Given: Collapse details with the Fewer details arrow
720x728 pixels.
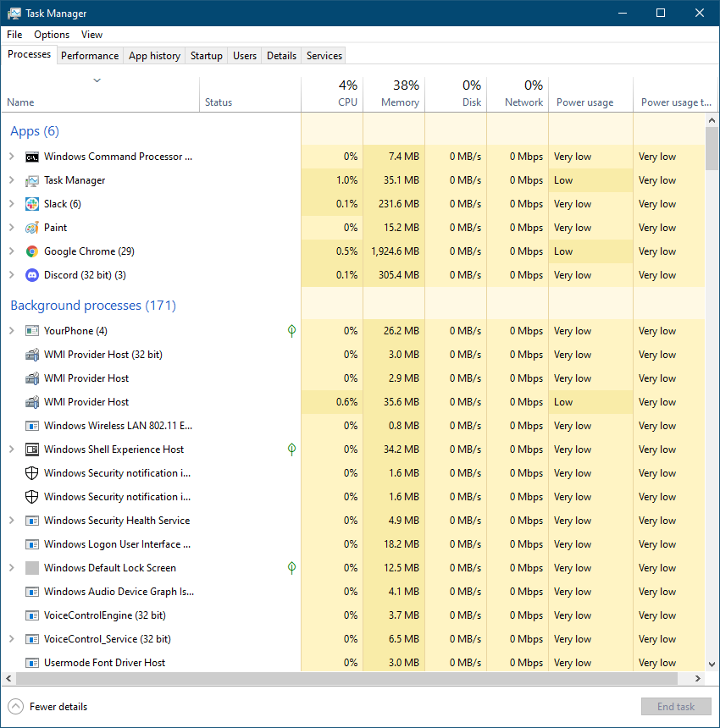Looking at the screenshot, I should 16,707.
